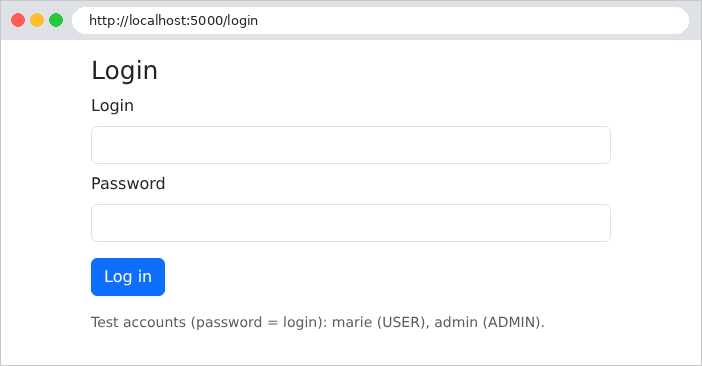Click the (USER) role text in the hint
Viewport: 702px width, 366px height.
[401, 322]
